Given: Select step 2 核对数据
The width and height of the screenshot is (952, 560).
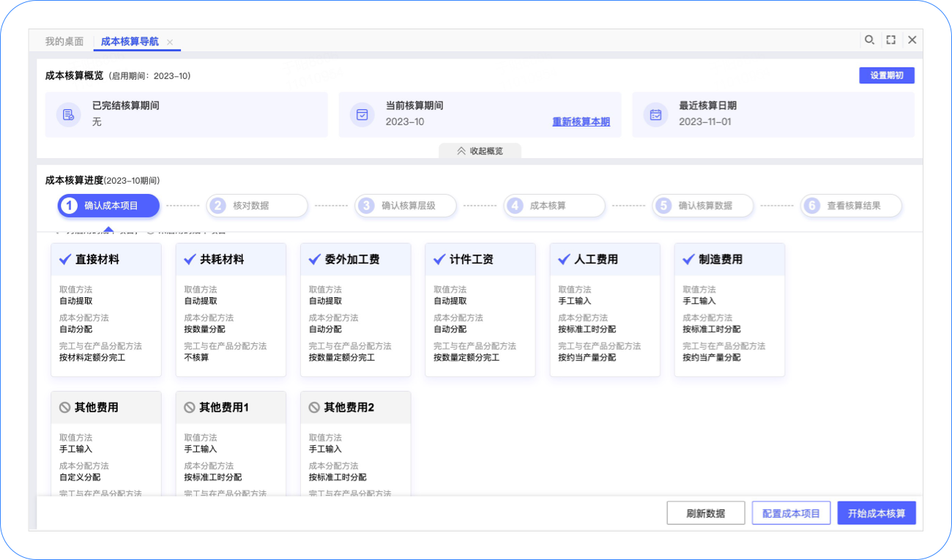Looking at the screenshot, I should pyautogui.click(x=257, y=206).
